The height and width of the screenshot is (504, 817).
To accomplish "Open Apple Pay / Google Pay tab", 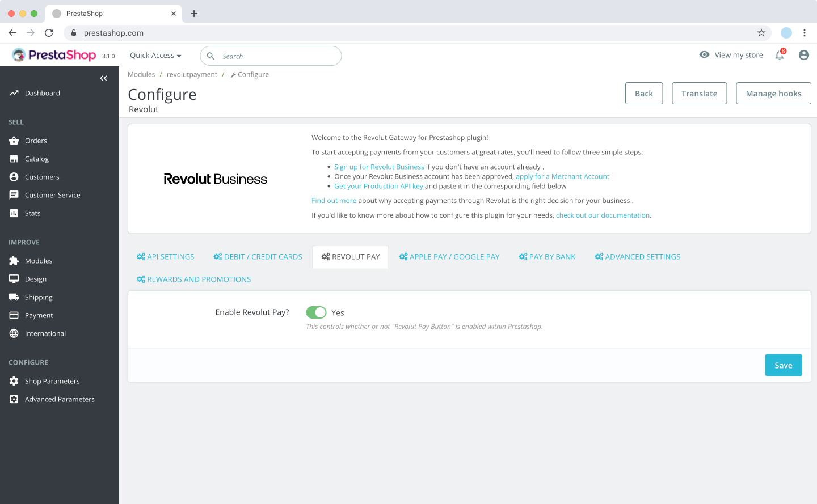I will [449, 257].
